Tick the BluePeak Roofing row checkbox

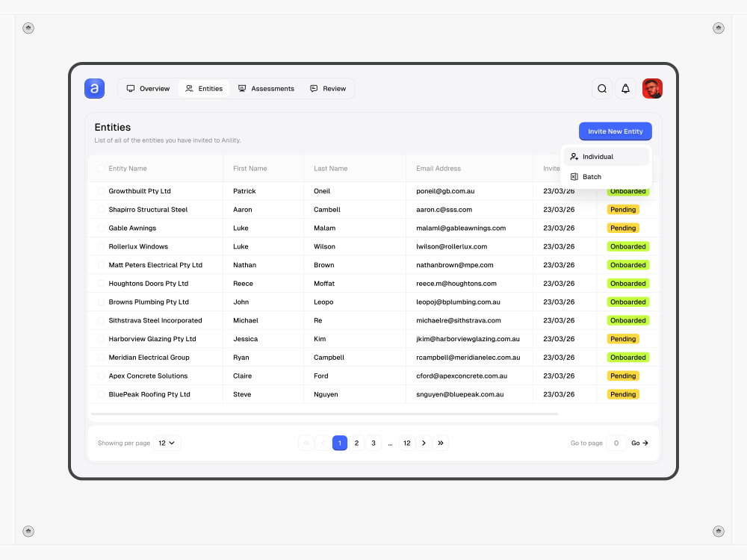click(101, 394)
